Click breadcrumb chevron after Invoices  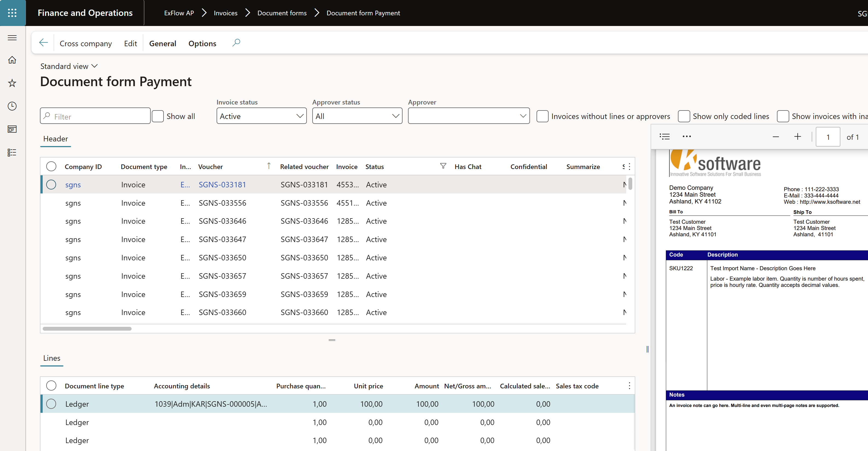248,13
